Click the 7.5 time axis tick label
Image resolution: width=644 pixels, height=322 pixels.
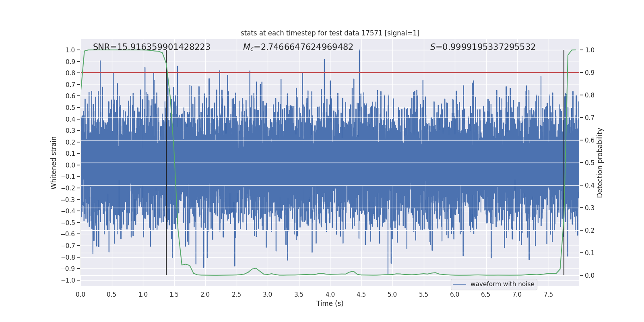point(548,294)
